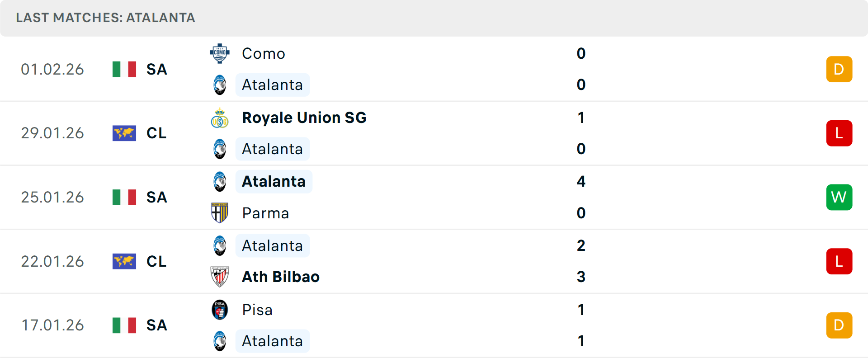The width and height of the screenshot is (868, 358).
Task: Open the Ath Bilbao team link
Action: click(x=281, y=277)
